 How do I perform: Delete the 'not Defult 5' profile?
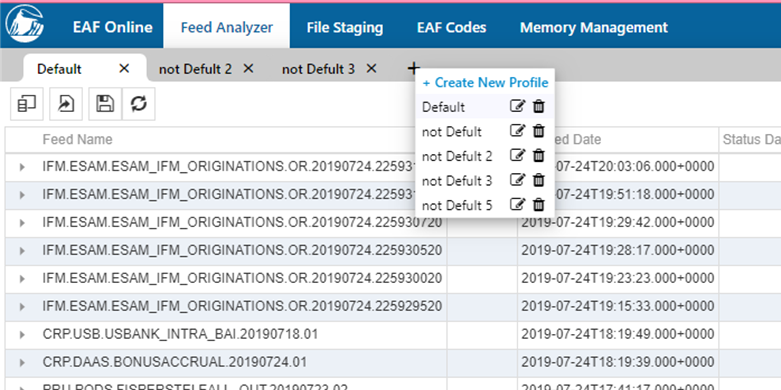click(x=538, y=204)
